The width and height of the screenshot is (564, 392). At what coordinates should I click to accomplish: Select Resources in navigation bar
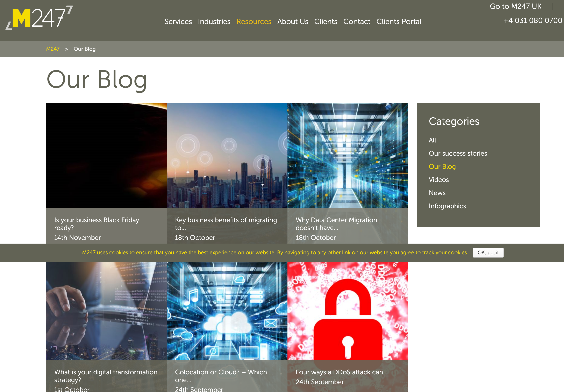254,22
